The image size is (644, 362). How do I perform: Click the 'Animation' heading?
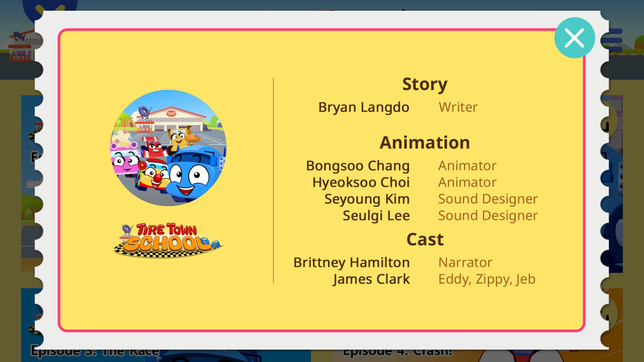pyautogui.click(x=425, y=142)
